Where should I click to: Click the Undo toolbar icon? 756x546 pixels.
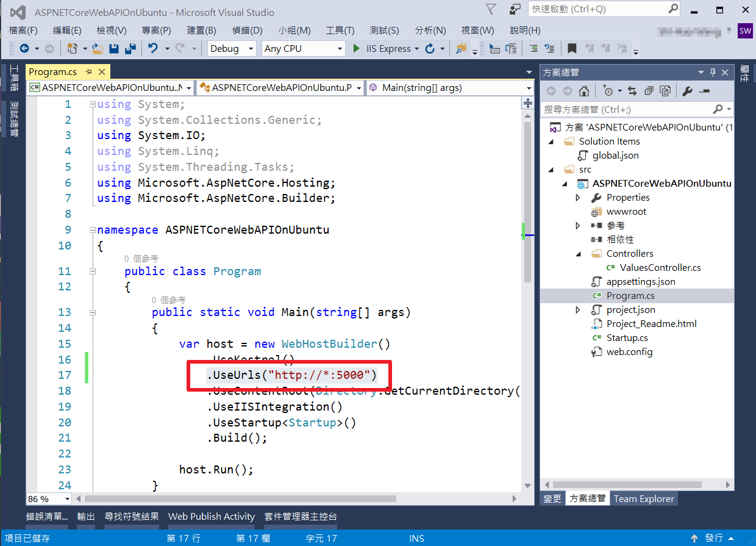[153, 49]
